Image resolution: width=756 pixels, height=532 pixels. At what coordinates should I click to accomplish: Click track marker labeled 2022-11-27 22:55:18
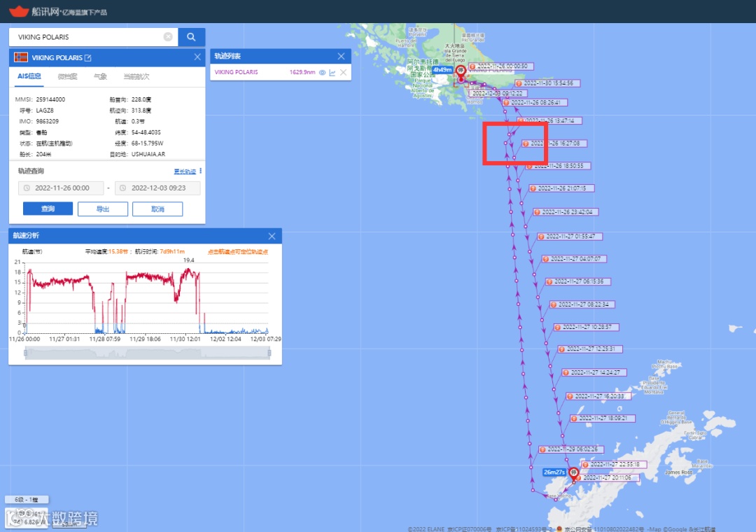point(614,465)
